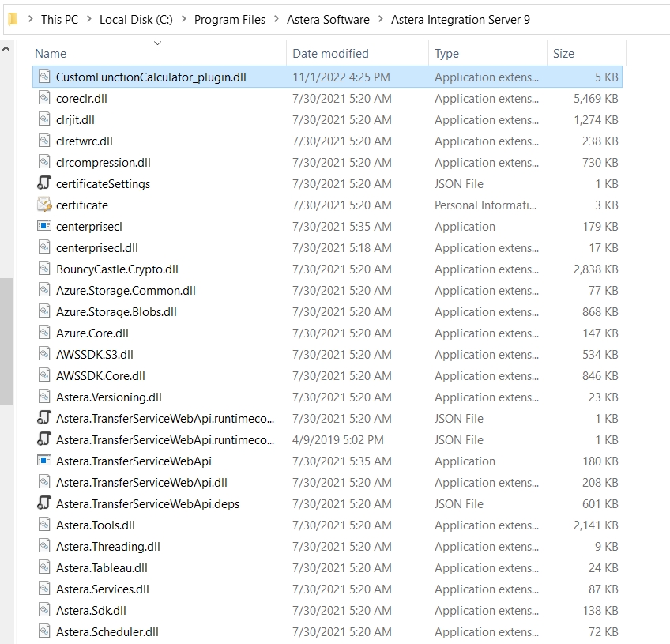The height and width of the screenshot is (644, 670).
Task: Click the vertical scrollbar thumb
Action: [6, 341]
